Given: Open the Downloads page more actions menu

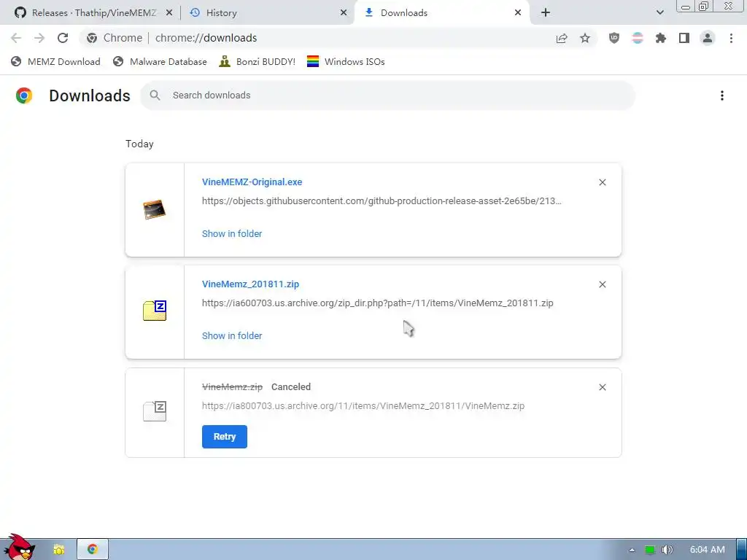Looking at the screenshot, I should (722, 96).
